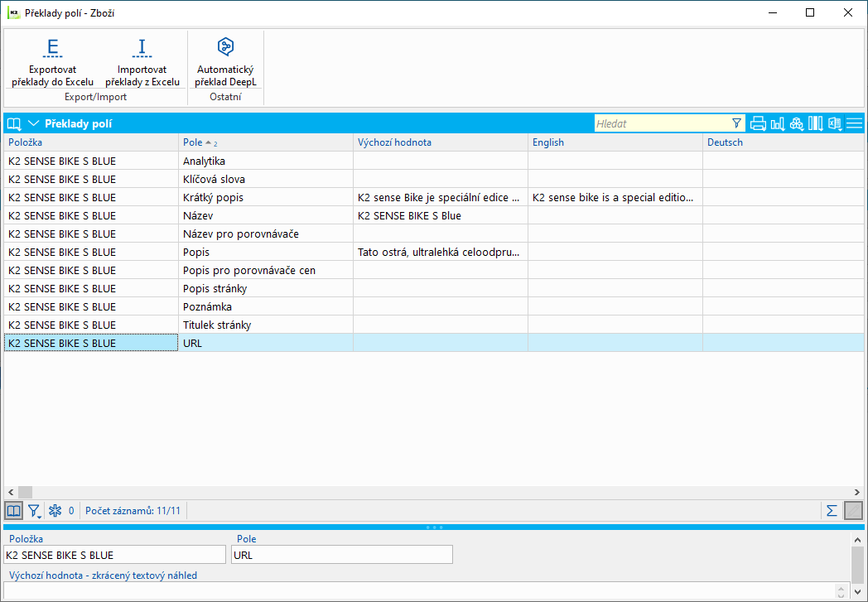Viewport: 868px width, 602px height.
Task: Click the Počet záznamů 11/11 status text
Action: click(133, 511)
